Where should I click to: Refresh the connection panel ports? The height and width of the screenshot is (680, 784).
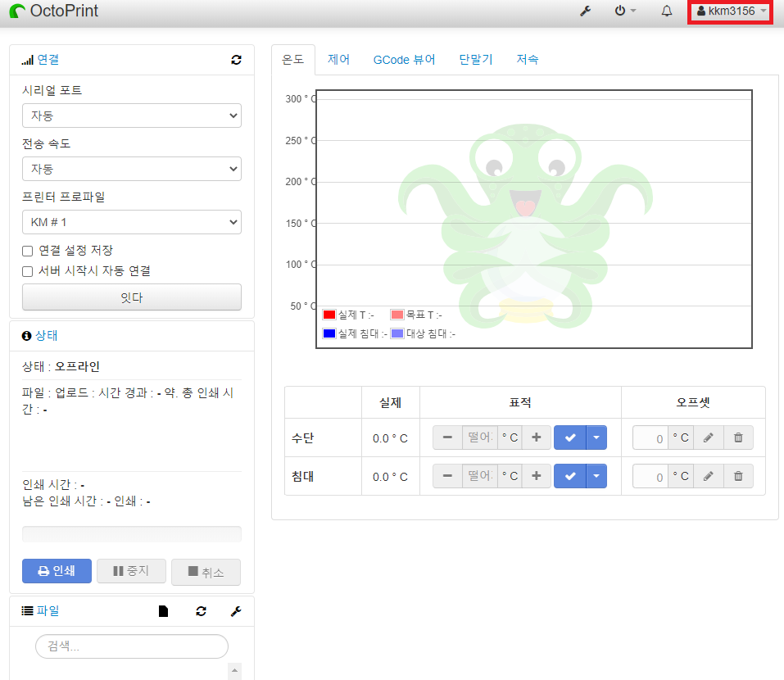tap(236, 60)
